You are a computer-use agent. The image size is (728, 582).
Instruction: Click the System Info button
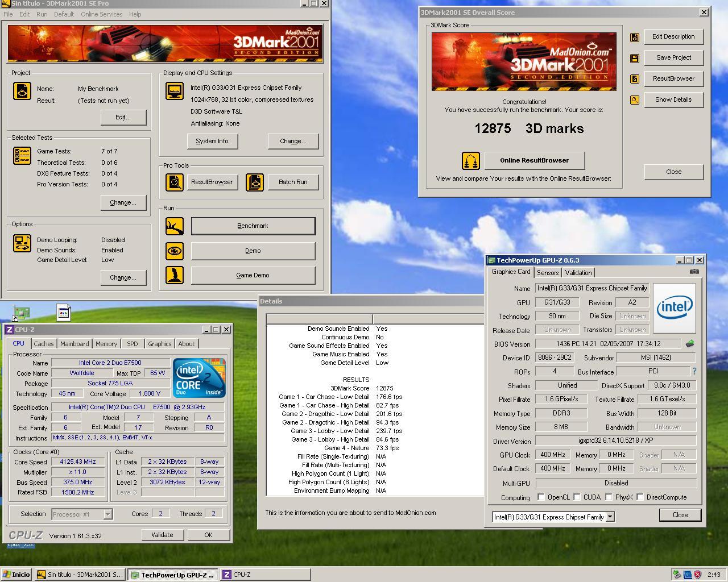(212, 141)
